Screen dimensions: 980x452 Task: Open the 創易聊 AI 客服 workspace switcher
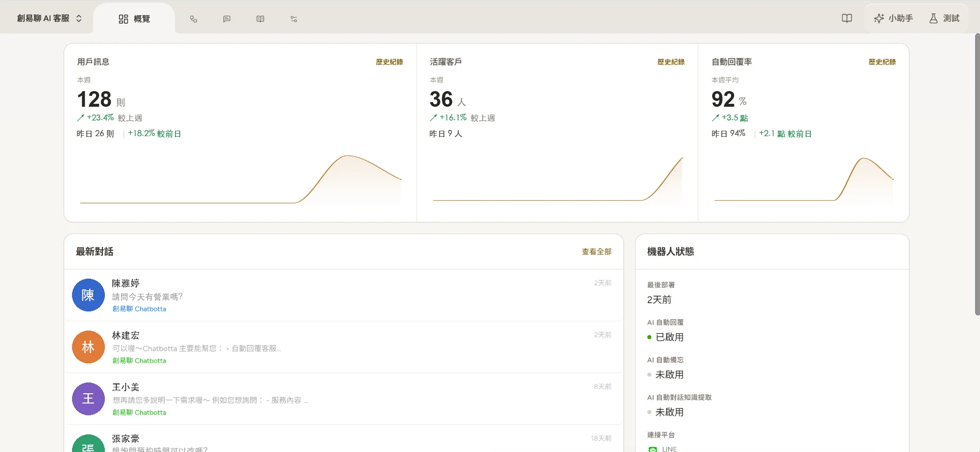49,19
